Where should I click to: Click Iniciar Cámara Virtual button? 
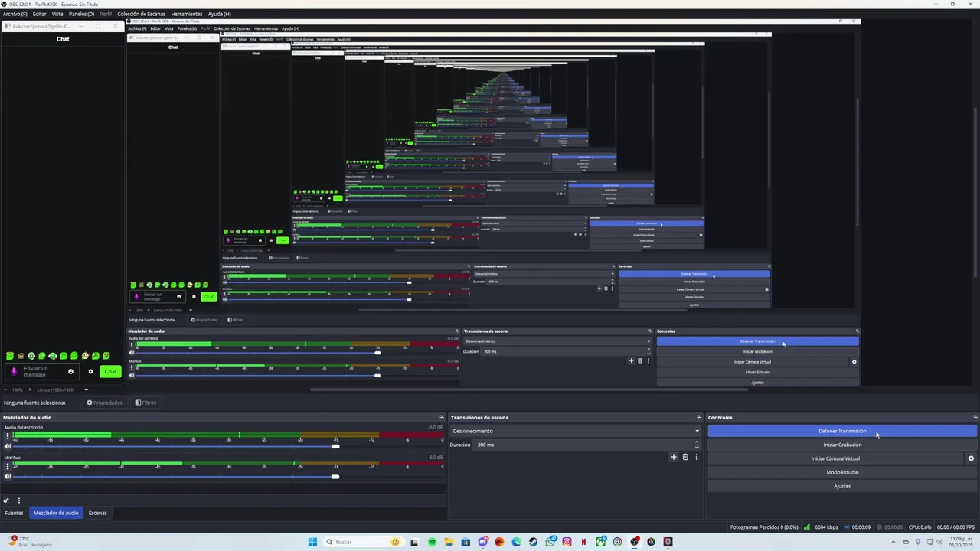(835, 458)
